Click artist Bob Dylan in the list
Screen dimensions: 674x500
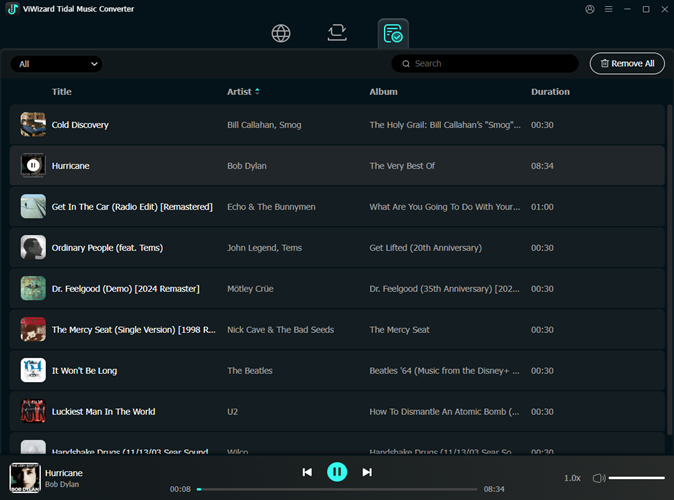click(x=247, y=166)
